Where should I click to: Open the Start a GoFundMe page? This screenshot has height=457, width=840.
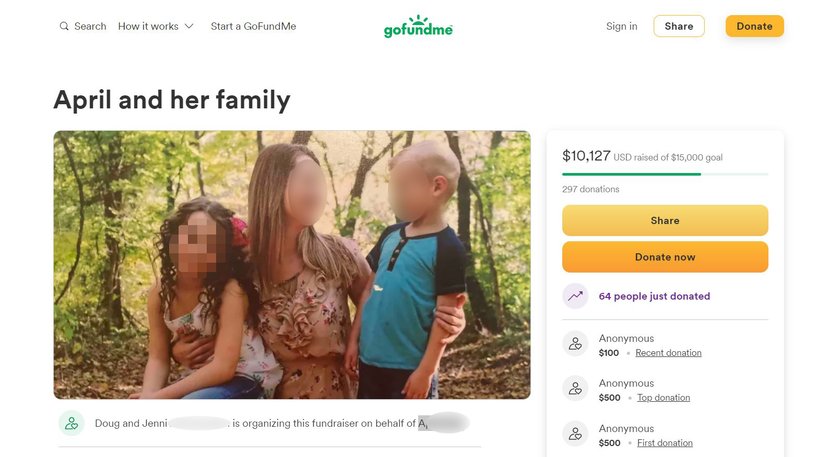(253, 26)
